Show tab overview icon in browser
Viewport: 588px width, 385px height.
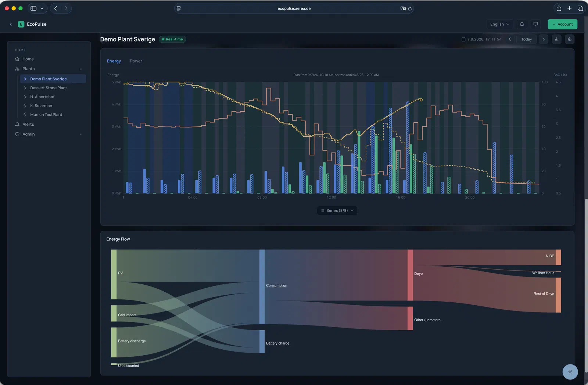point(580,8)
